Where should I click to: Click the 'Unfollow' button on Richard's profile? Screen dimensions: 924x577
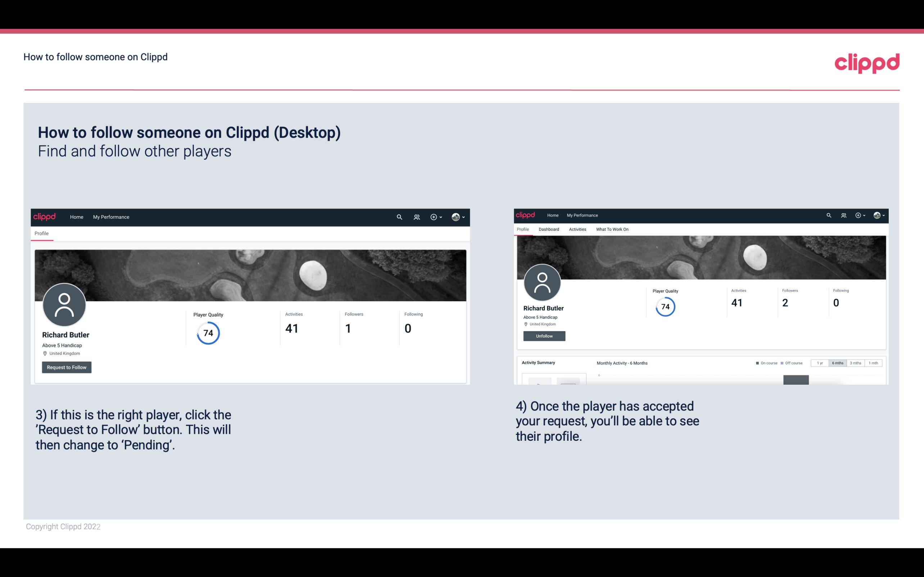(x=543, y=336)
